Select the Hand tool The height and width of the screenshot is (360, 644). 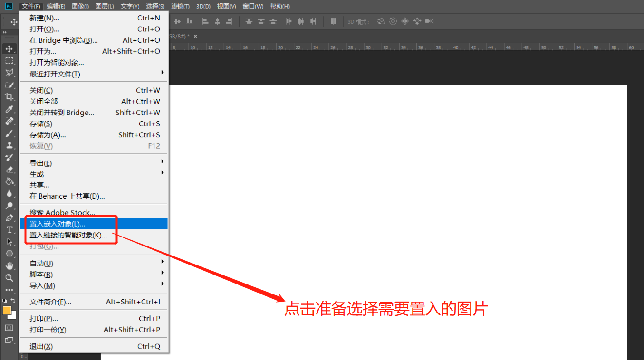click(x=9, y=266)
